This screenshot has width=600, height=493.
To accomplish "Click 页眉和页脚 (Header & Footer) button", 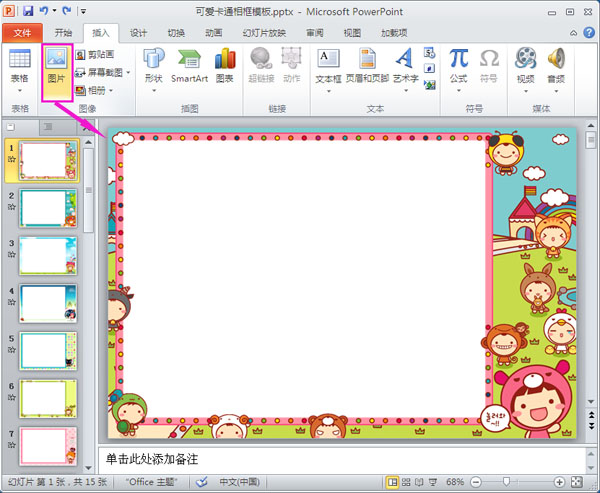I will (x=367, y=66).
